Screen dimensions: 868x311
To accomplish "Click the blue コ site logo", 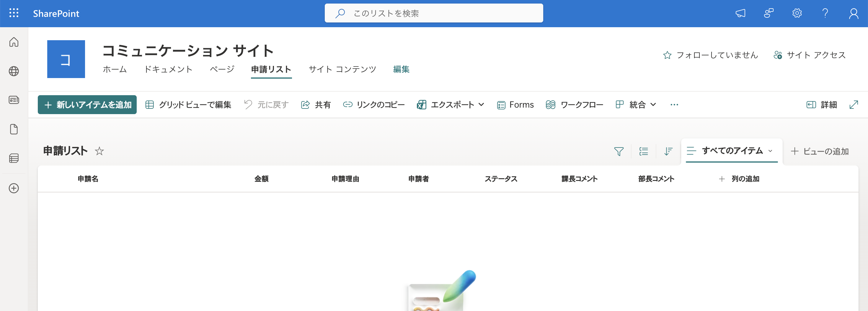I will pos(66,59).
